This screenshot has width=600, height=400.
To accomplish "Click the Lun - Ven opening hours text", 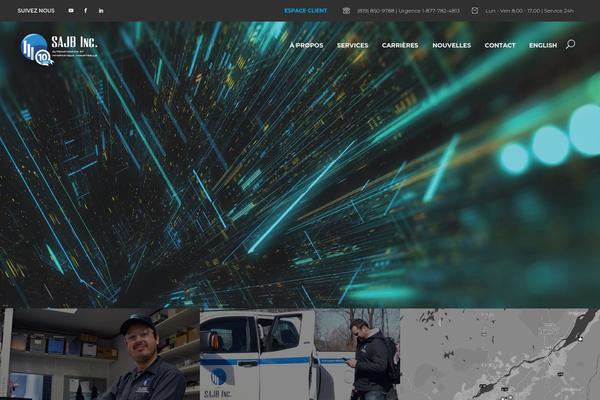I will 529,11.
